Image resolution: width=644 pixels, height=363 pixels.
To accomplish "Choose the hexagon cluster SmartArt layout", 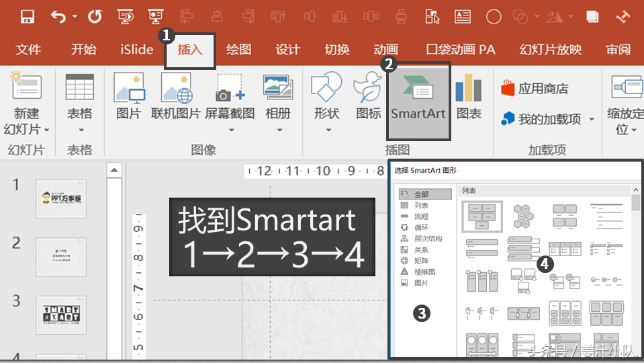I will pos(523,216).
